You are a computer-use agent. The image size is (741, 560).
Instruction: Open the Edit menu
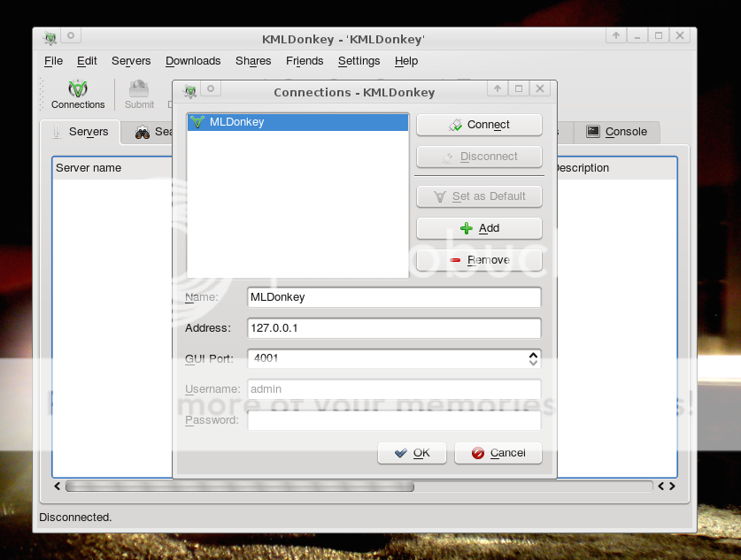pyautogui.click(x=87, y=61)
